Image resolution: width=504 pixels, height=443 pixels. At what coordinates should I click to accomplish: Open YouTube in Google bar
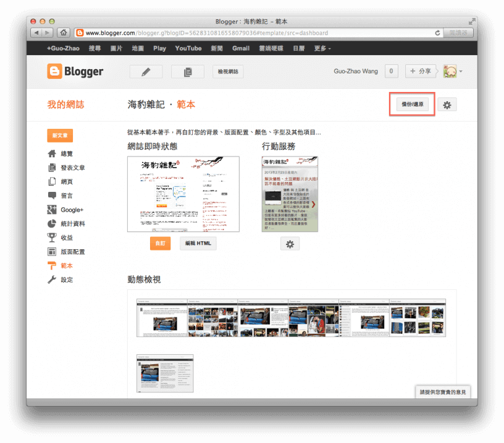[188, 48]
